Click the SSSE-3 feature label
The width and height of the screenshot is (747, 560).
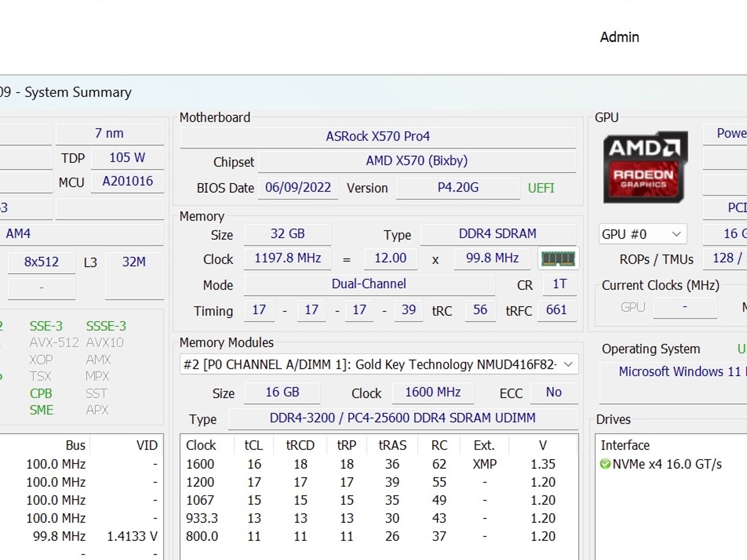[106, 326]
